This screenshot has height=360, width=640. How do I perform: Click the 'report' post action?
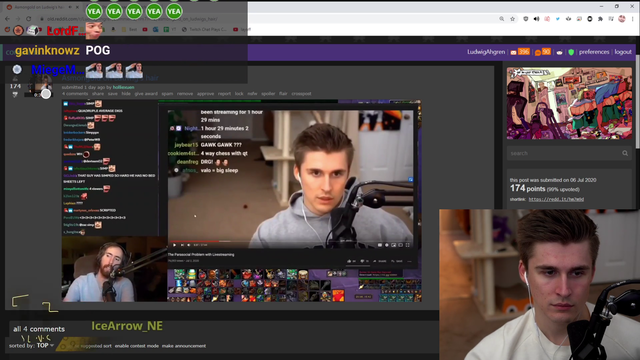224,94
